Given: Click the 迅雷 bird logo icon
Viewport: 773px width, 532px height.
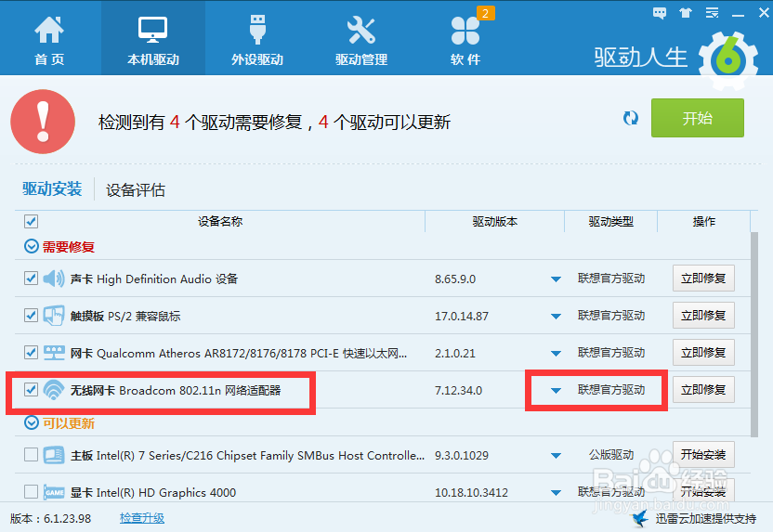Looking at the screenshot, I should click(x=640, y=518).
